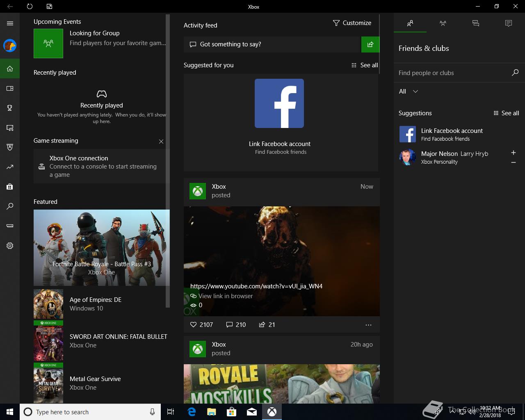
Task: Add Major Nelson as friend with plus
Action: pyautogui.click(x=514, y=153)
